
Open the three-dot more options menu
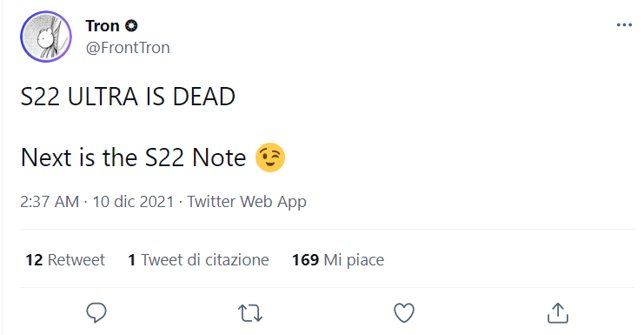coord(624,25)
